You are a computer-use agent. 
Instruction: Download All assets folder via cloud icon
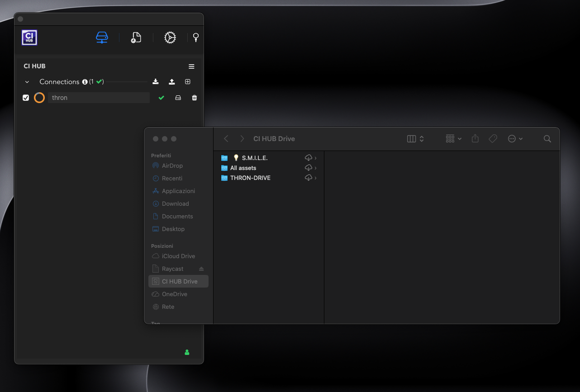click(309, 168)
